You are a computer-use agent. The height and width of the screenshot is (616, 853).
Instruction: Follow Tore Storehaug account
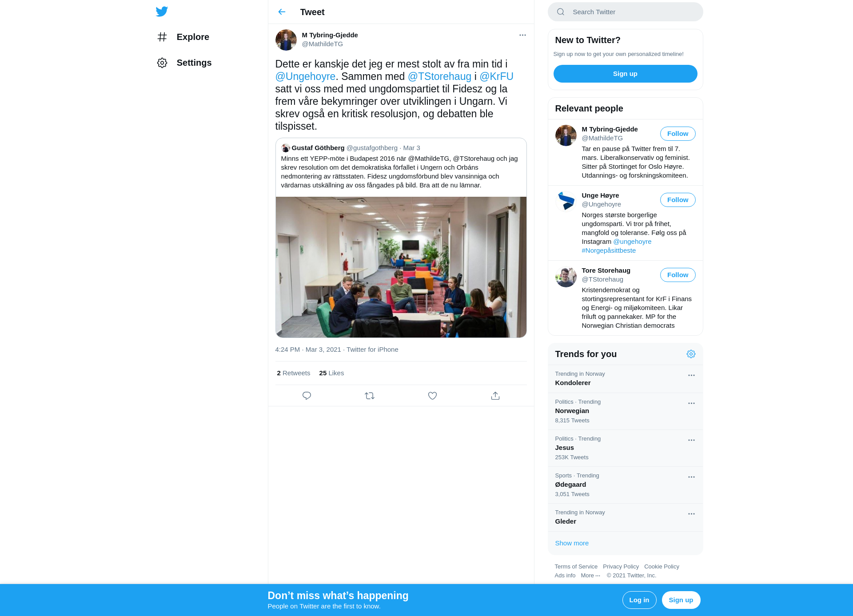[678, 275]
